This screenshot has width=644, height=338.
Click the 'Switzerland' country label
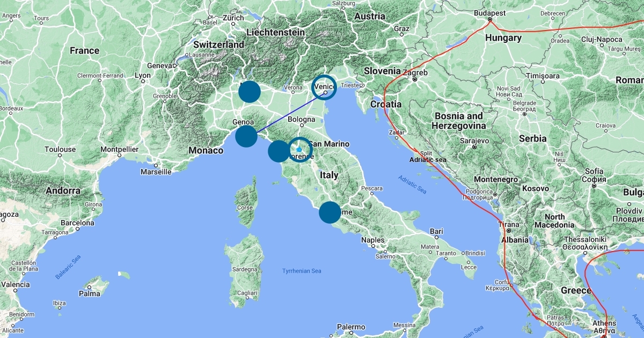[x=218, y=45]
